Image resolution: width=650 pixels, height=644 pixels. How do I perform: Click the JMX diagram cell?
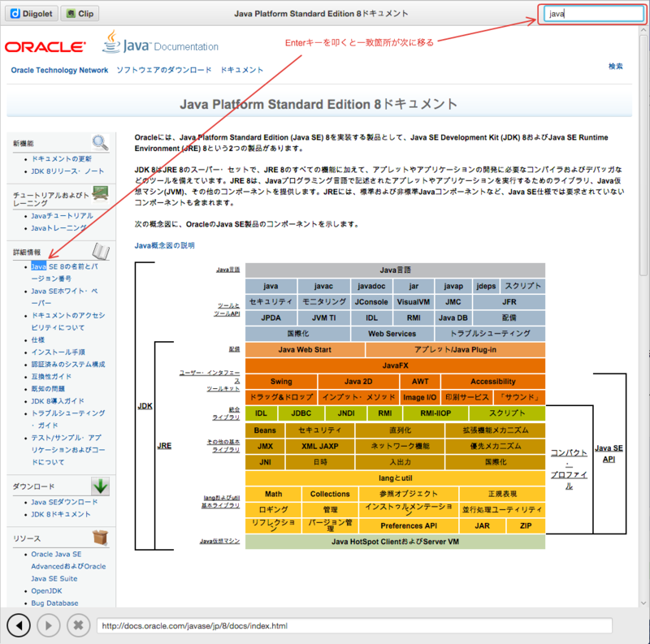tap(265, 447)
